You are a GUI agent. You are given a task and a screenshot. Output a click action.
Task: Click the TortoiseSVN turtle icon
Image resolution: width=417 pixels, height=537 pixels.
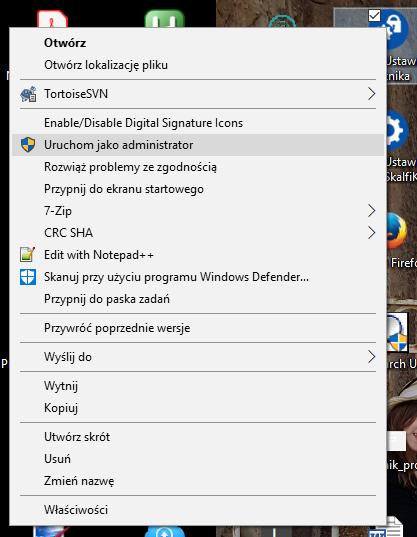(x=28, y=94)
